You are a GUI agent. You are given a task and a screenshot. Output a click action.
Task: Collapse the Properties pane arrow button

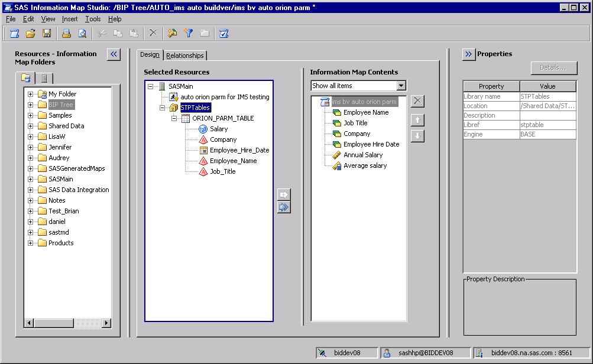point(469,54)
